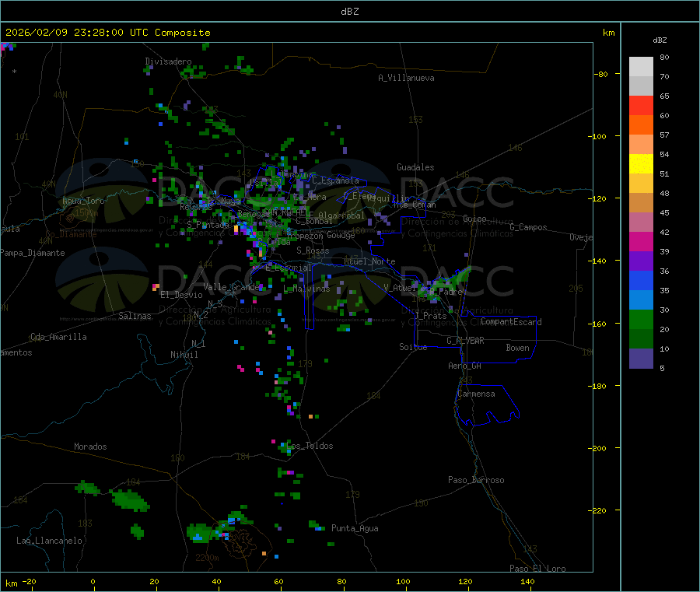Image resolution: width=700 pixels, height=592 pixels.
Task: Select the Bowen label
Action: [x=517, y=348]
